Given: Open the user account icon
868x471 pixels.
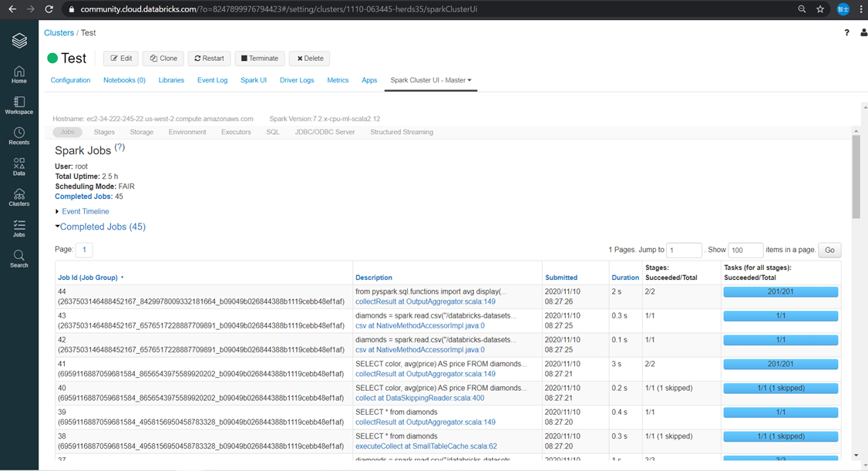Looking at the screenshot, I should [x=863, y=32].
